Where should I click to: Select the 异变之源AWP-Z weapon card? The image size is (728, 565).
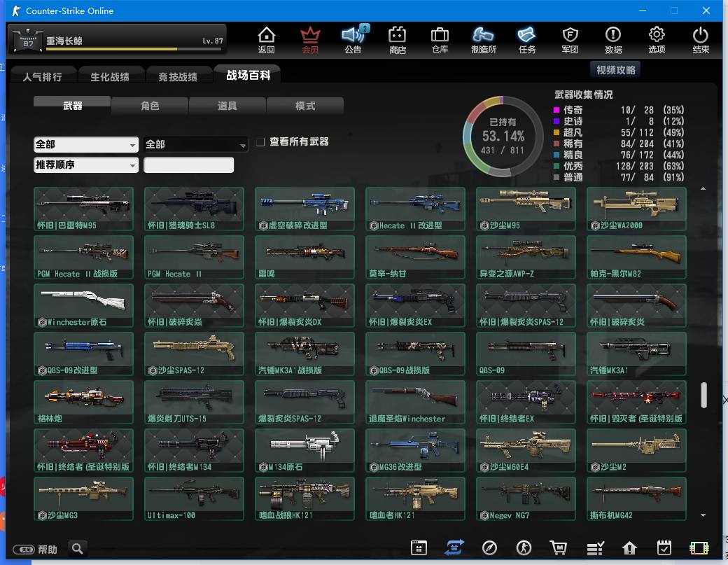[x=526, y=257]
